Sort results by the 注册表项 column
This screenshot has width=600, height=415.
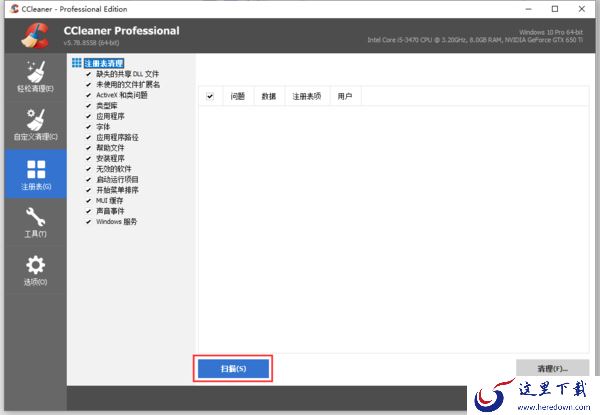tap(307, 96)
